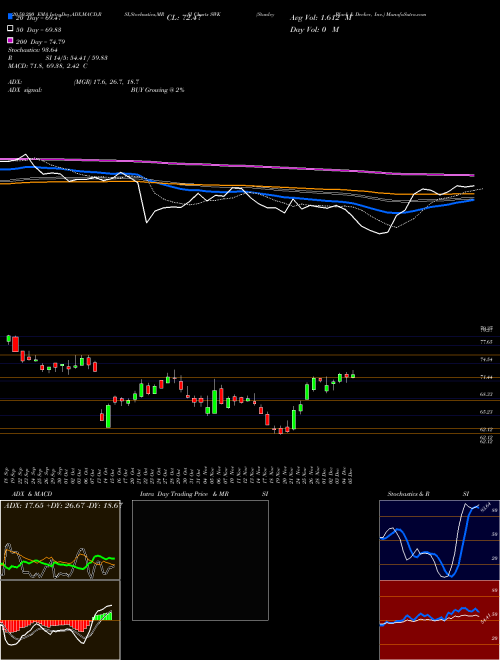Click the 'Day Vol: 0 M' label

click(314, 29)
